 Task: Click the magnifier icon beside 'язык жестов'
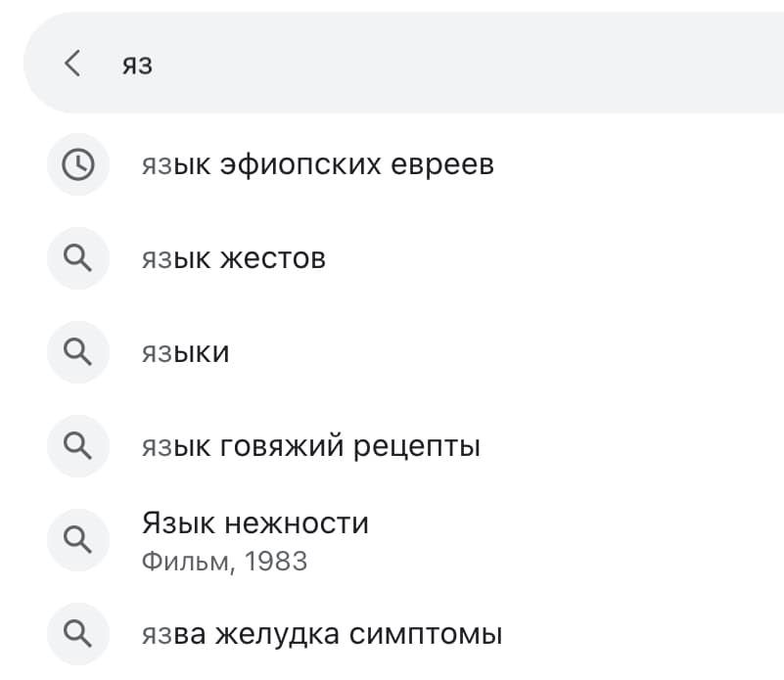[x=78, y=258]
